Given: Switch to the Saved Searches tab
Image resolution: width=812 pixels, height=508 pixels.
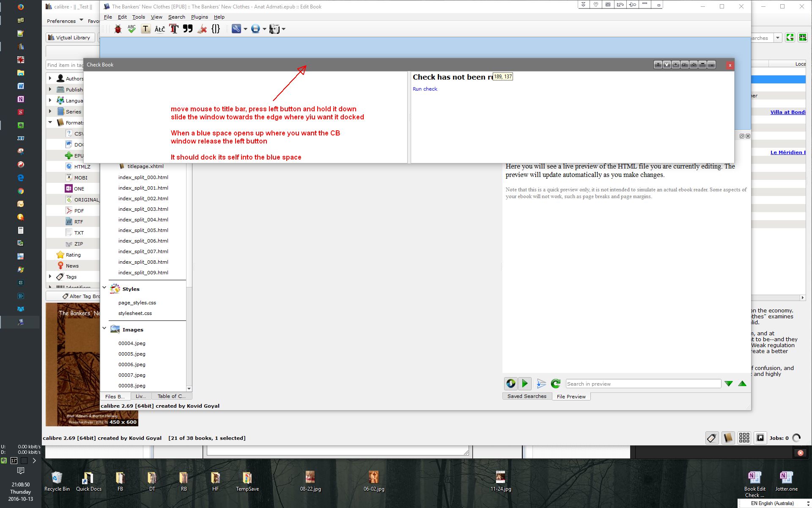Looking at the screenshot, I should click(527, 396).
